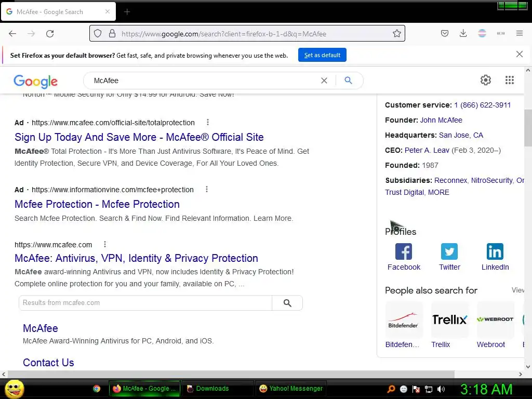The height and width of the screenshot is (399, 532).
Task: Open the Webroot related search thumbnail
Action: point(495,320)
